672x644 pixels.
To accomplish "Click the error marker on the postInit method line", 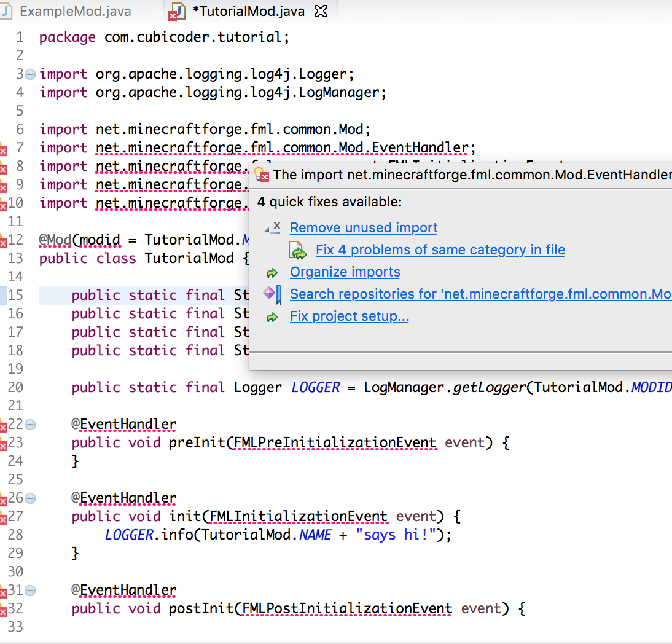I will click(3, 610).
